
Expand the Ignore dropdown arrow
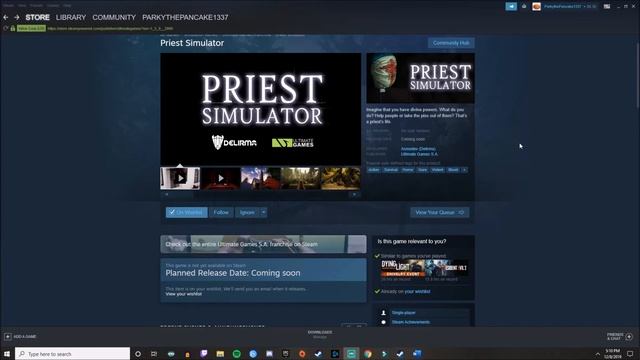point(264,212)
